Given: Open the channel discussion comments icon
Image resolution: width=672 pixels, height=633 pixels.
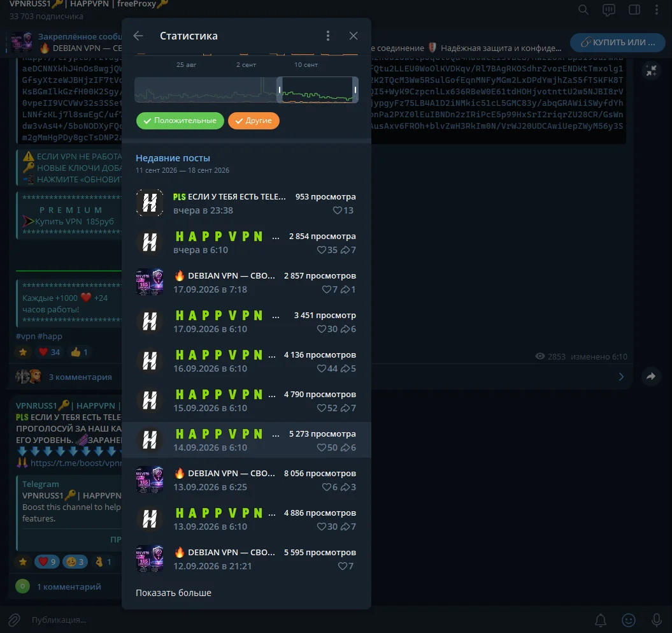Looking at the screenshot, I should coord(608,10).
